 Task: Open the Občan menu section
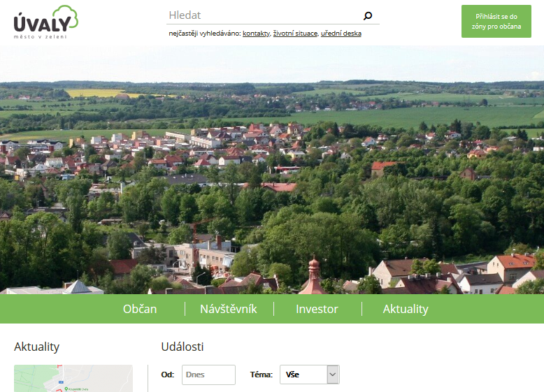pos(140,309)
